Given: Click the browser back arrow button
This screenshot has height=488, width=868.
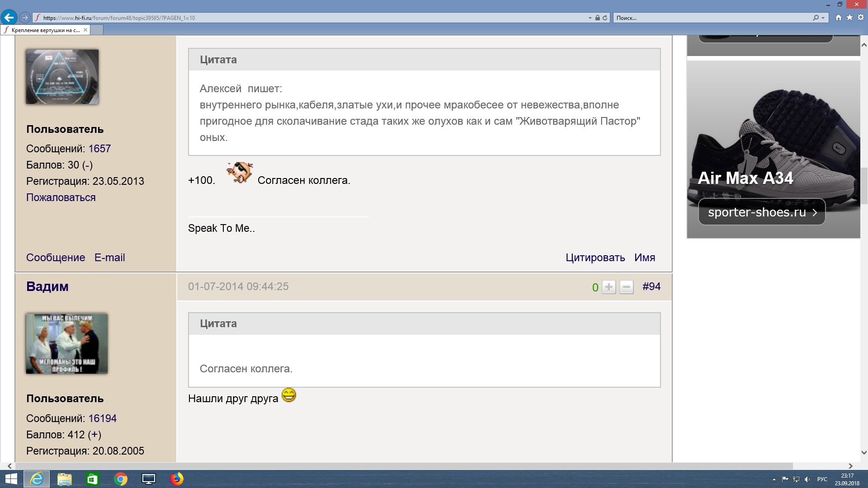Looking at the screenshot, I should [x=9, y=18].
